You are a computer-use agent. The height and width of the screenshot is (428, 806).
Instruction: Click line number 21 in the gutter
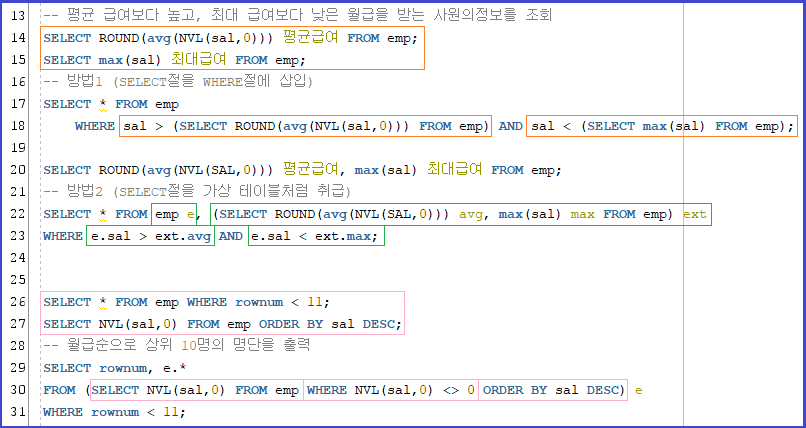point(17,192)
